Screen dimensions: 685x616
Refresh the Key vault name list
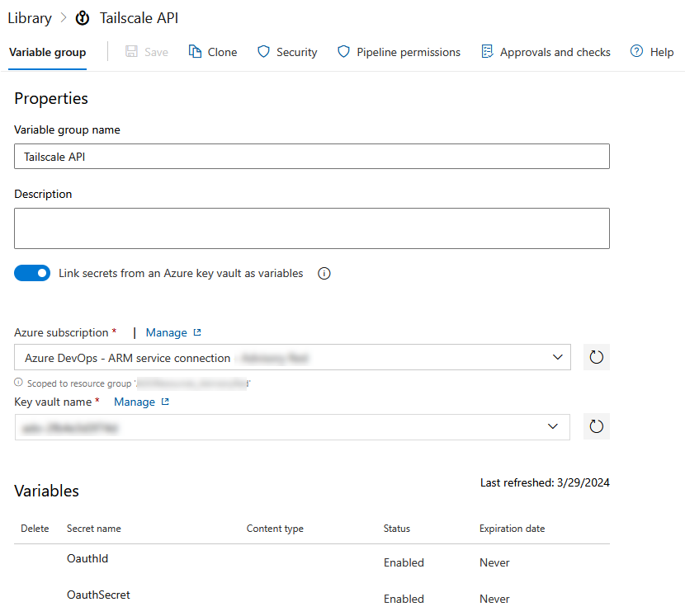click(x=597, y=426)
